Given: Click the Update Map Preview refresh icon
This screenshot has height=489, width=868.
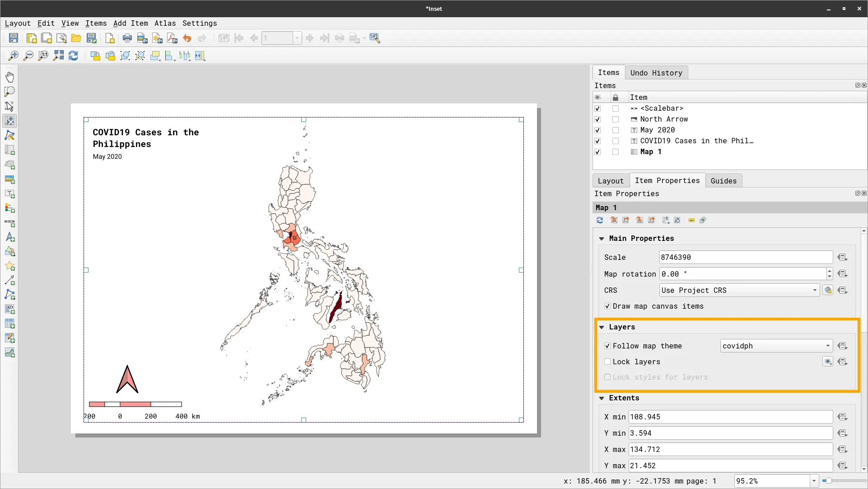Looking at the screenshot, I should (600, 220).
